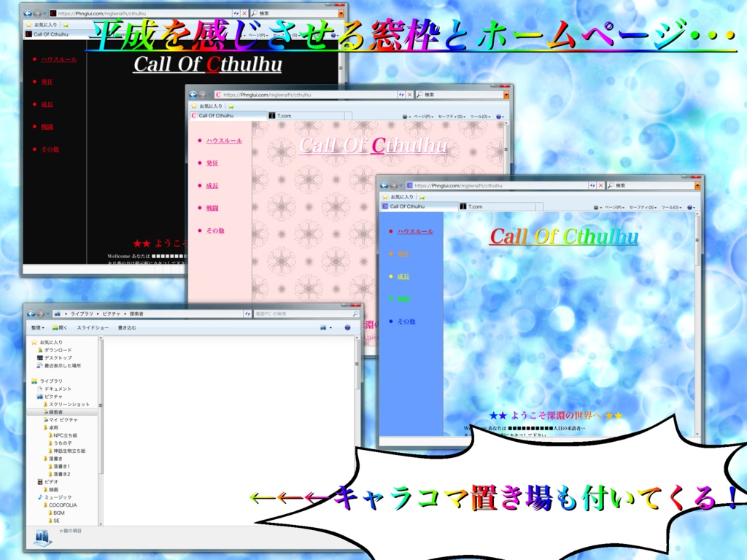
Task: Refresh the page in the black-theme browser
Action: [236, 13]
